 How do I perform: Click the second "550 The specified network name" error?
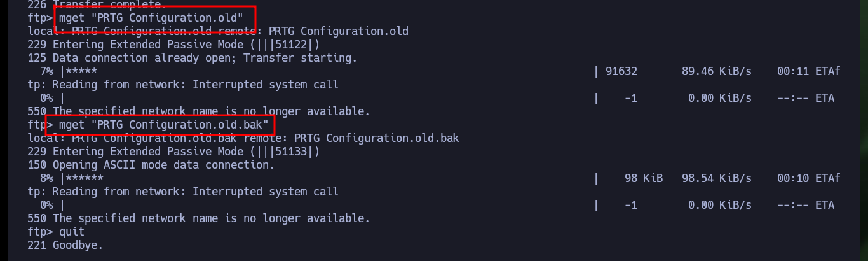tap(199, 218)
